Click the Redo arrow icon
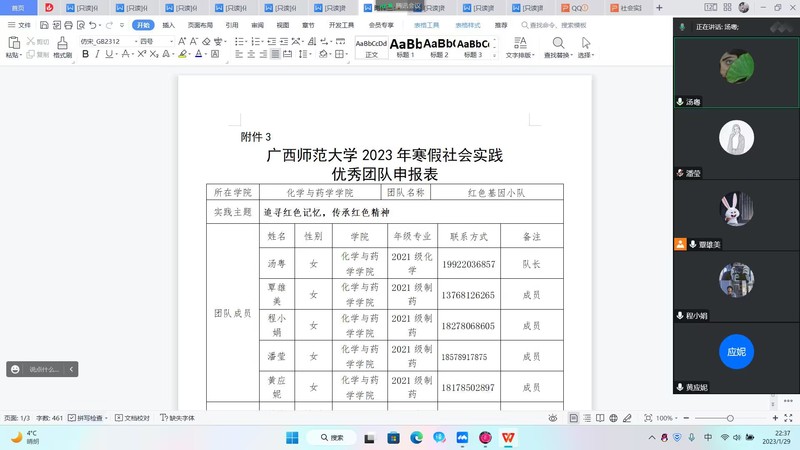 coord(109,25)
